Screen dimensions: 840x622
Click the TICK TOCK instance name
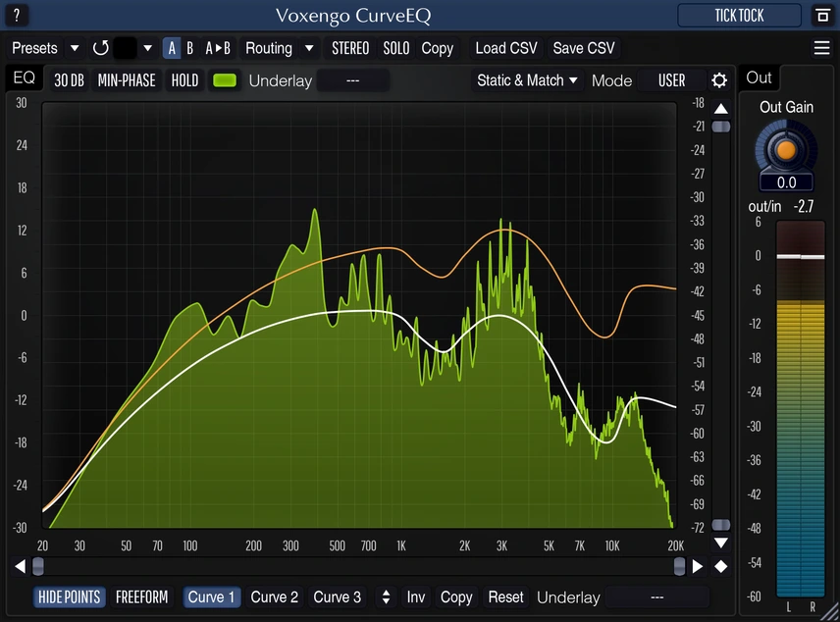739,15
